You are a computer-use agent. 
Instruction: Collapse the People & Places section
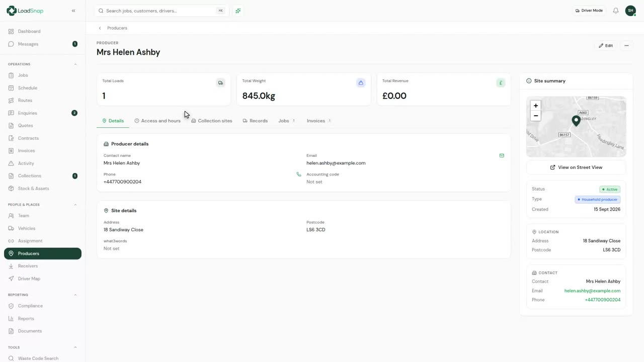click(x=75, y=205)
